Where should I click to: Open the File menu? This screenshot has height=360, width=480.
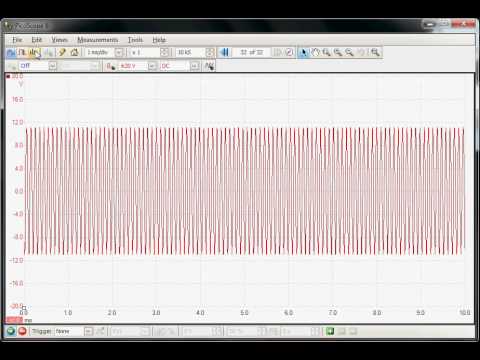(17, 40)
